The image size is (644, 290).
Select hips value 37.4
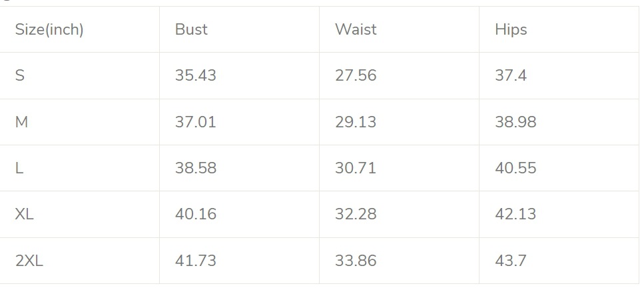pyautogui.click(x=510, y=75)
